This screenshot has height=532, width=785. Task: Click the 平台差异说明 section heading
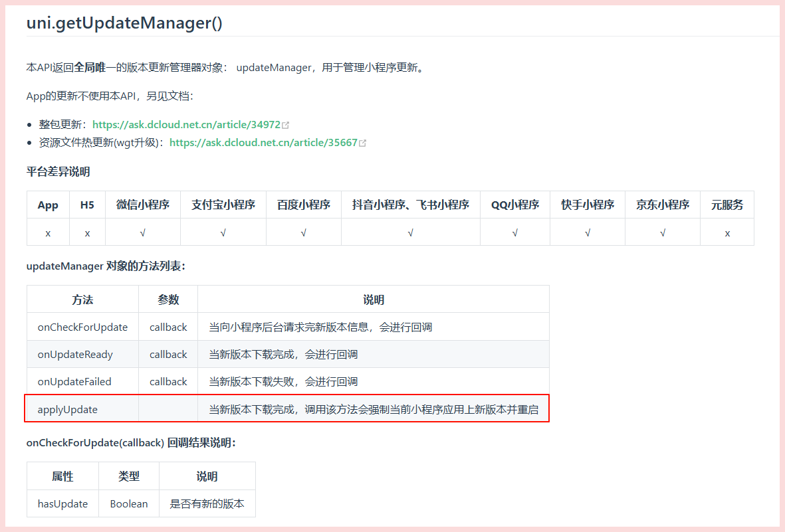(x=58, y=171)
